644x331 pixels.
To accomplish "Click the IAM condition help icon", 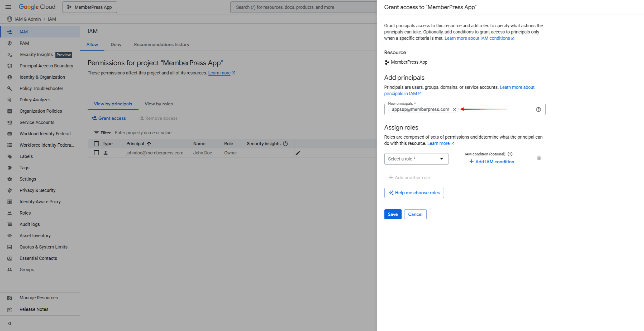I will pyautogui.click(x=510, y=154).
